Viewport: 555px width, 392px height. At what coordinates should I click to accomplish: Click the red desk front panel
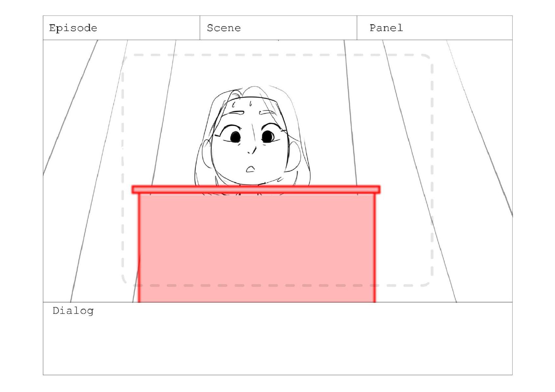257,248
